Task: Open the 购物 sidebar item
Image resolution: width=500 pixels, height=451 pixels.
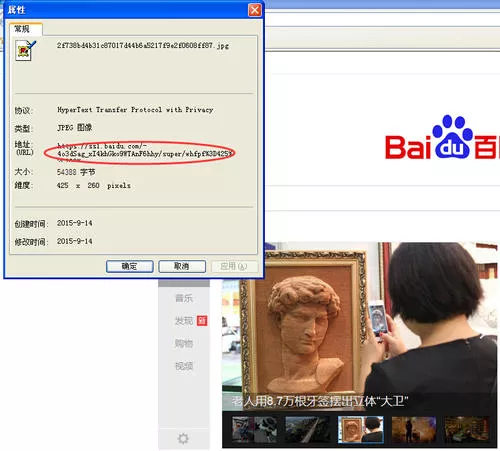Action: pyautogui.click(x=184, y=343)
